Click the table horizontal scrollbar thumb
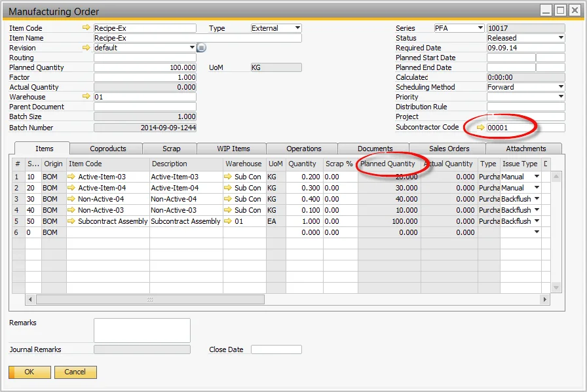 coord(150,299)
